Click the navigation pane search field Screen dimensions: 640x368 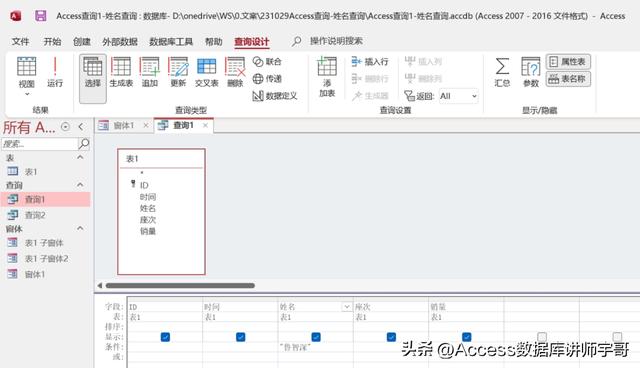pos(40,144)
